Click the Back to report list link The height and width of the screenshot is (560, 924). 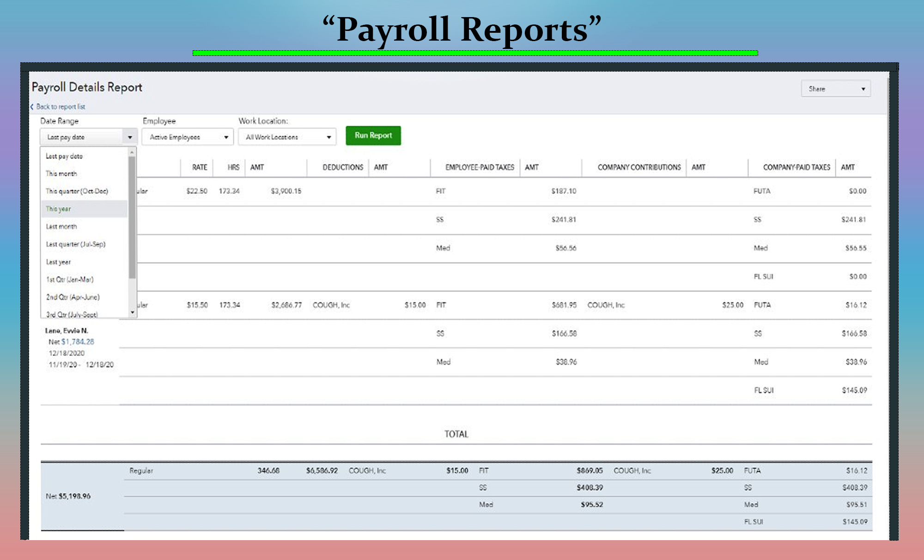tap(61, 107)
